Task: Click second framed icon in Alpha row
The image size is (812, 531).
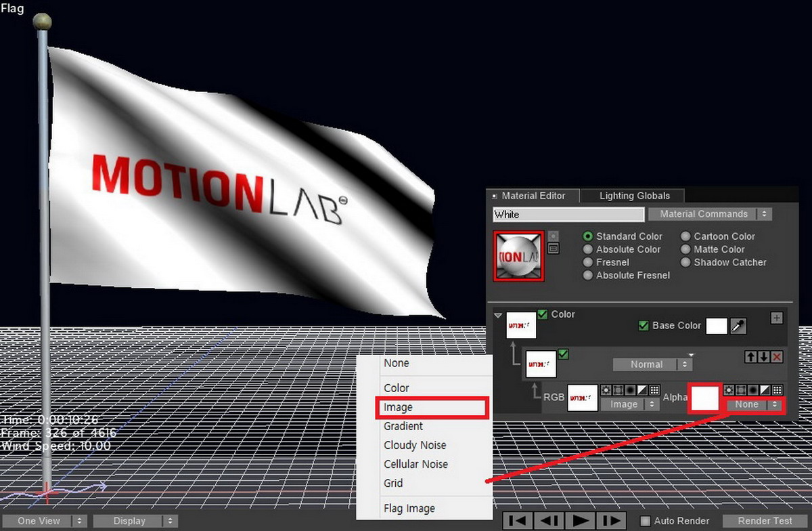Action: point(741,390)
